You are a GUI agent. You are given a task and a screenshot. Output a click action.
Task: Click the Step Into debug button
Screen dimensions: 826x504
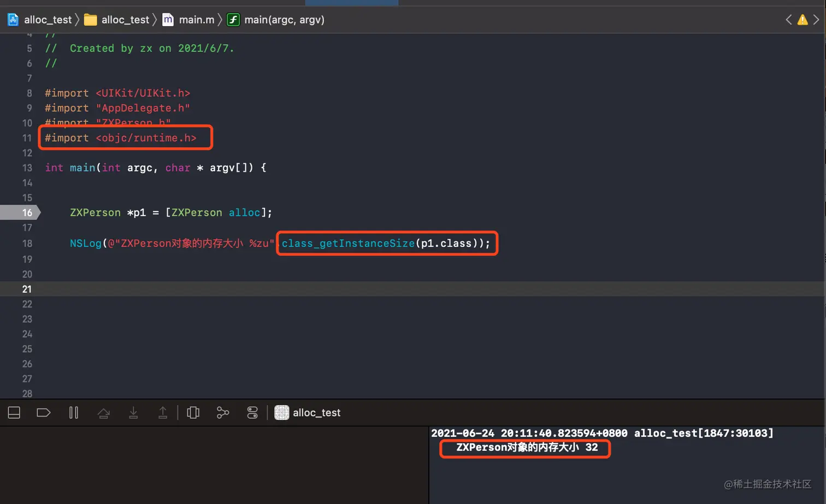tap(133, 413)
